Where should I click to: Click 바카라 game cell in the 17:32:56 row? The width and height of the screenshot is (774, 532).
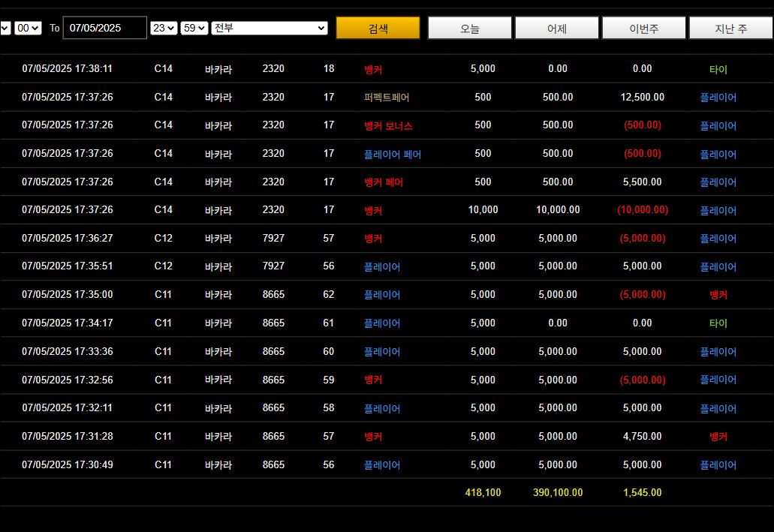[x=218, y=380]
